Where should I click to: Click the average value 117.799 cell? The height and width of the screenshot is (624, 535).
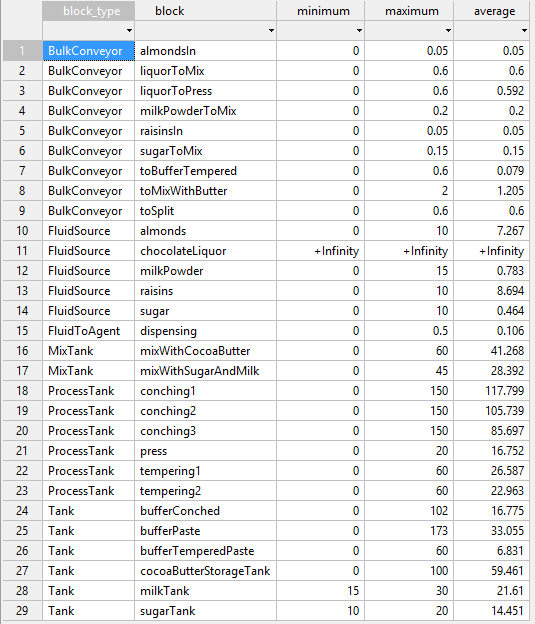tap(492, 391)
